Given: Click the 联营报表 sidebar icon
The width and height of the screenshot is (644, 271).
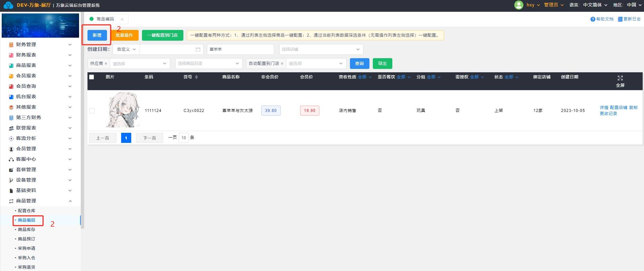Looking at the screenshot, I should click(11, 128).
